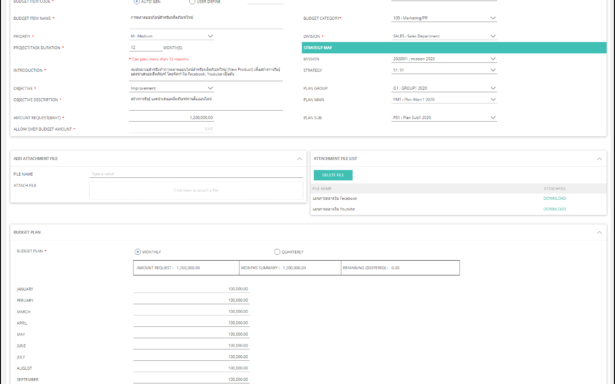Click the Amount Request summary box
615x384 pixels.
coord(186,268)
